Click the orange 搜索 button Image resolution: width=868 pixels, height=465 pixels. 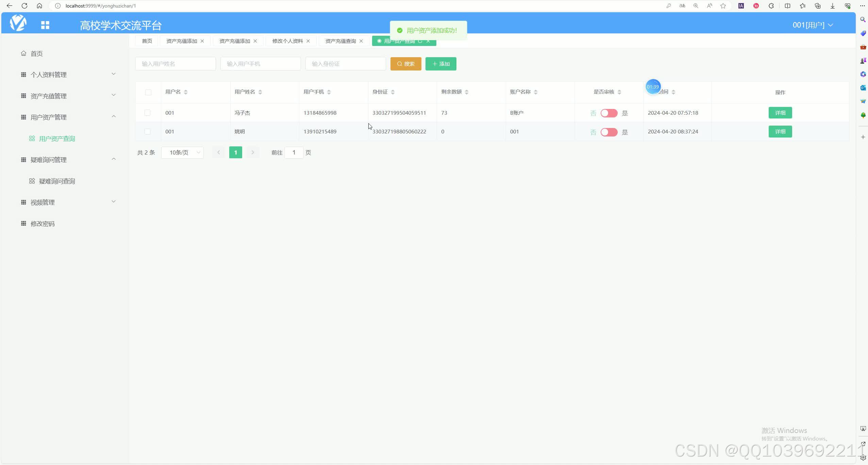coord(406,64)
